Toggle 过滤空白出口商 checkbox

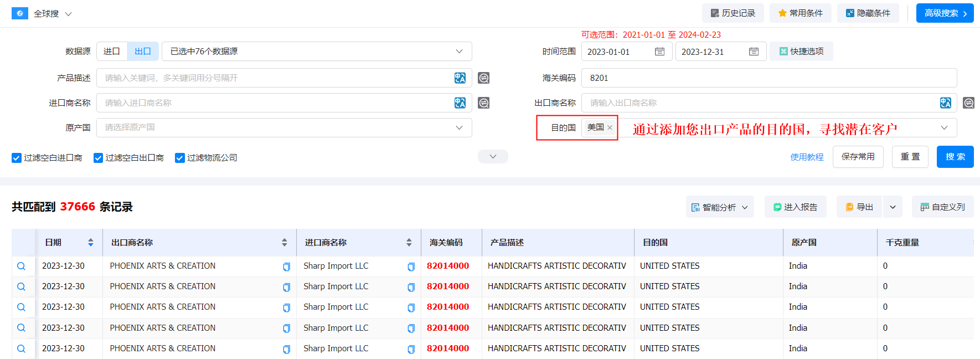(99, 158)
